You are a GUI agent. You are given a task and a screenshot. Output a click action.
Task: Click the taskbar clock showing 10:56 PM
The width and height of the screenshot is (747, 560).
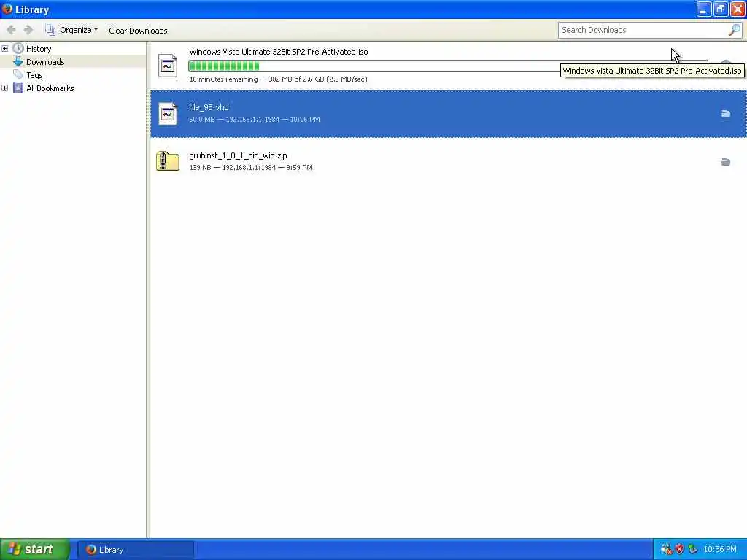point(720,549)
